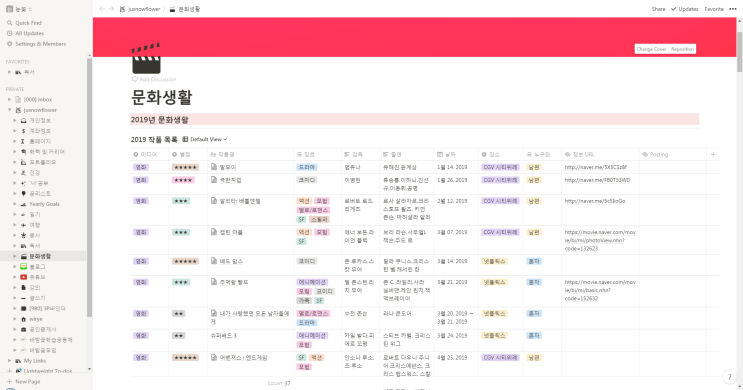Click the Yearly Goals page icon
This screenshot has width=743, height=390.
(x=23, y=204)
